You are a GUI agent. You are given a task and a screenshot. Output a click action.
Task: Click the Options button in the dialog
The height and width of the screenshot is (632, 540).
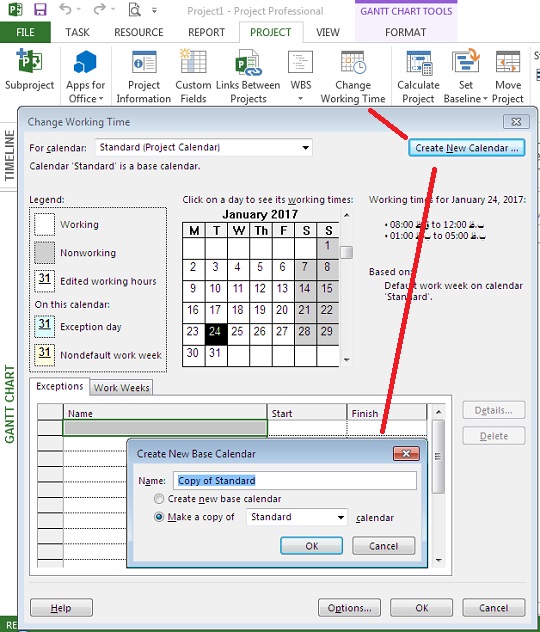point(349,608)
